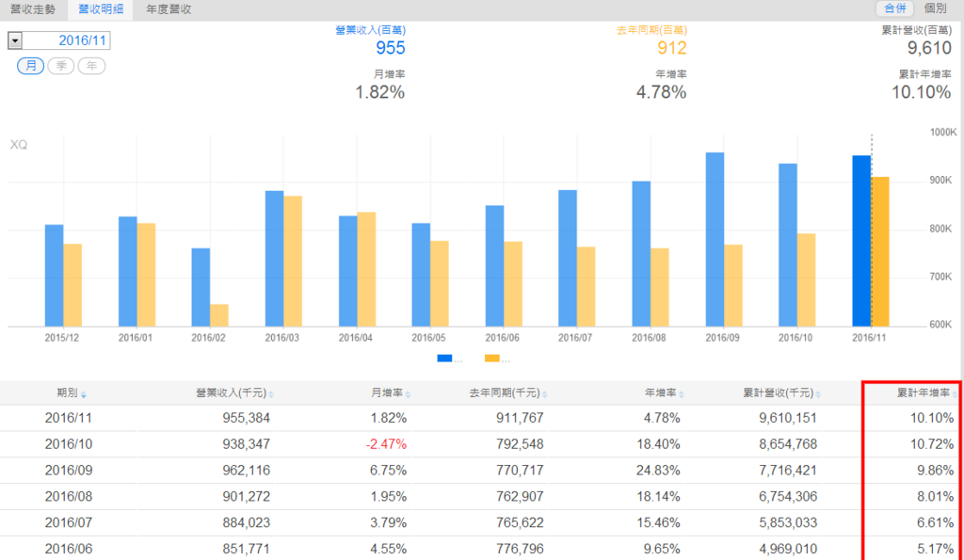
Task: Click the 18.40% yearly growth value
Action: point(658,444)
